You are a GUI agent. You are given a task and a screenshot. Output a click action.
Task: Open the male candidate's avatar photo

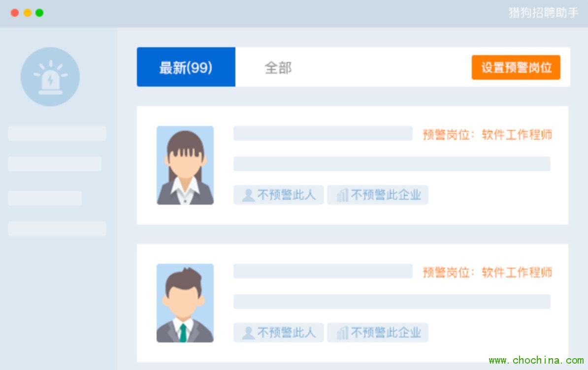[185, 303]
